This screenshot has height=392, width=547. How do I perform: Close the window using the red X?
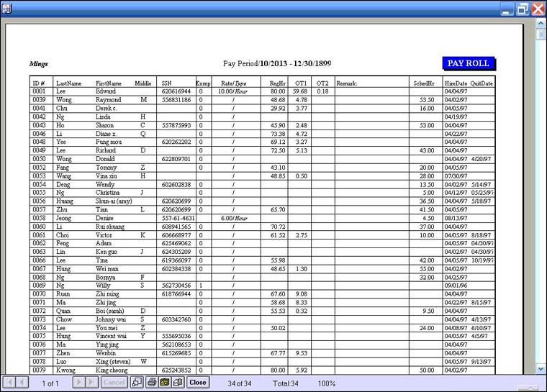pyautogui.click(x=538, y=9)
